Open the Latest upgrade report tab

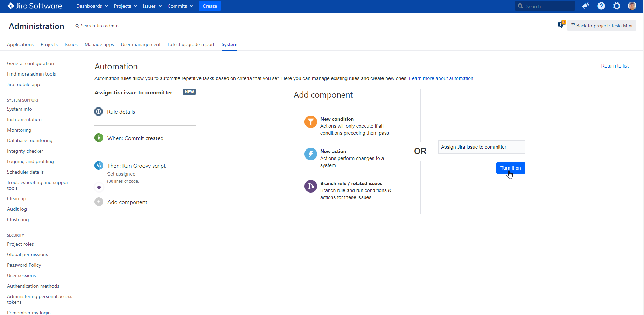click(191, 44)
